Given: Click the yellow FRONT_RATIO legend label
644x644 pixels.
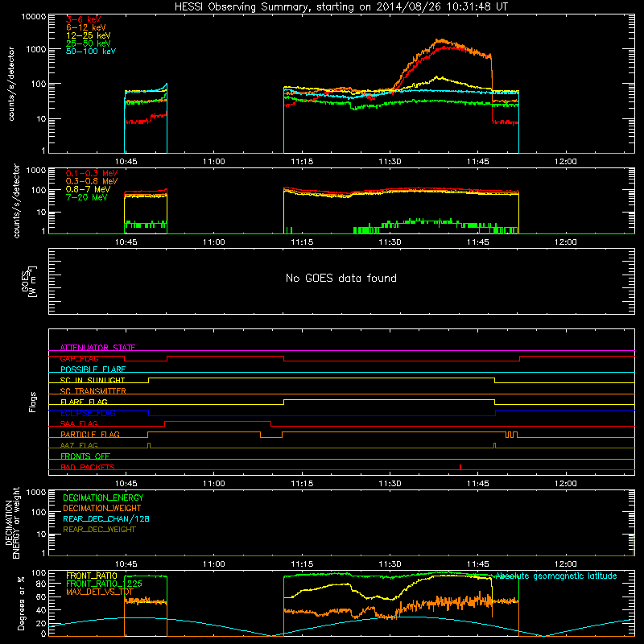Looking at the screenshot, I should [x=92, y=576].
